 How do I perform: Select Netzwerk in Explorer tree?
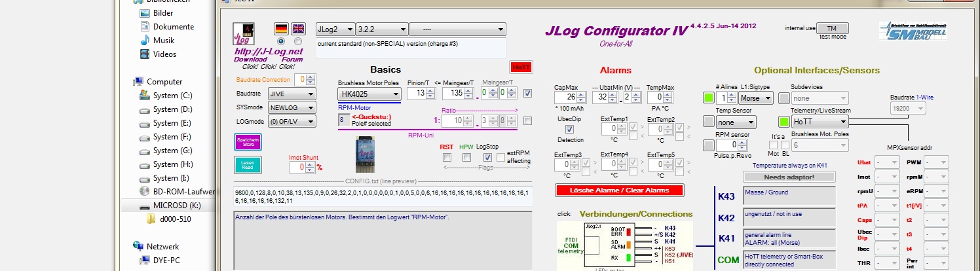(156, 247)
